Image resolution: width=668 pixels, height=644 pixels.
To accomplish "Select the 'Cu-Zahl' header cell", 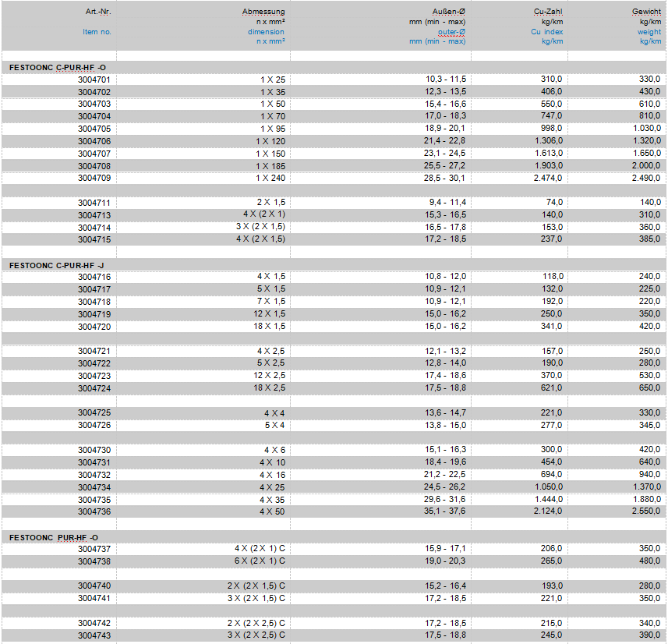I will (548, 12).
